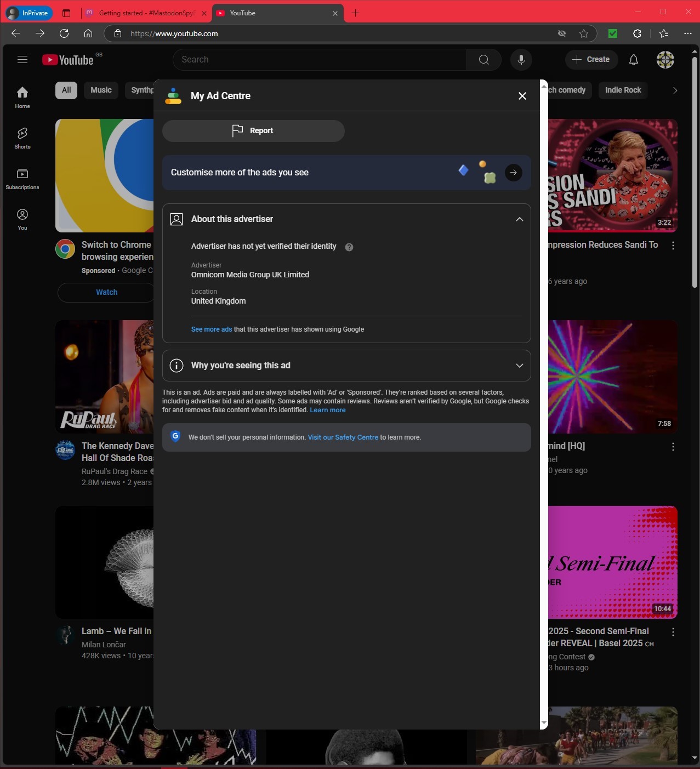This screenshot has height=769, width=700.
Task: Report this ad with the flag button
Action: 253,130
